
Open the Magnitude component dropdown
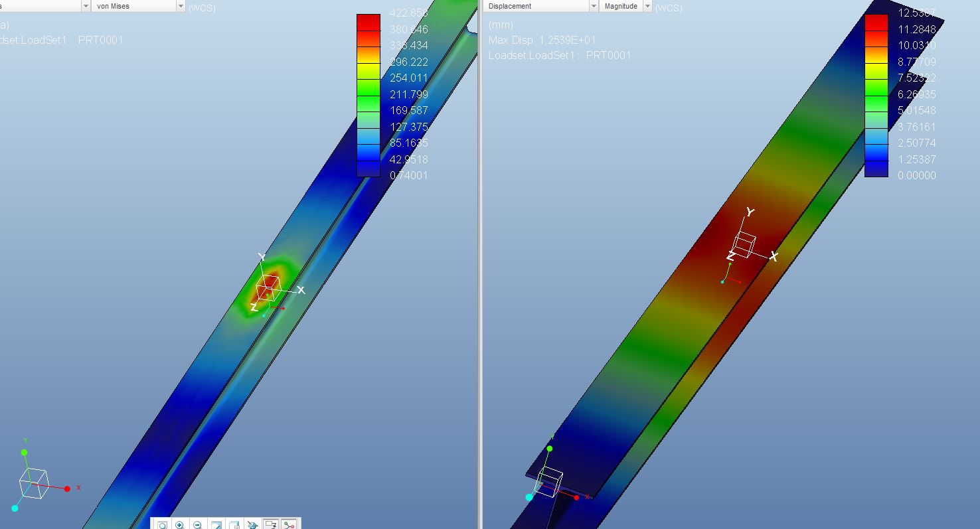(x=647, y=6)
